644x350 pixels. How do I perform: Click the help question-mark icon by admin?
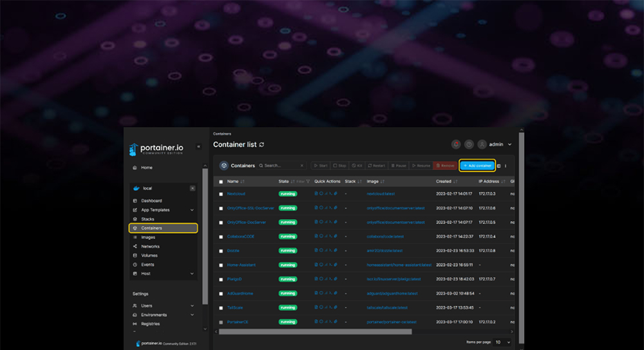(x=469, y=144)
